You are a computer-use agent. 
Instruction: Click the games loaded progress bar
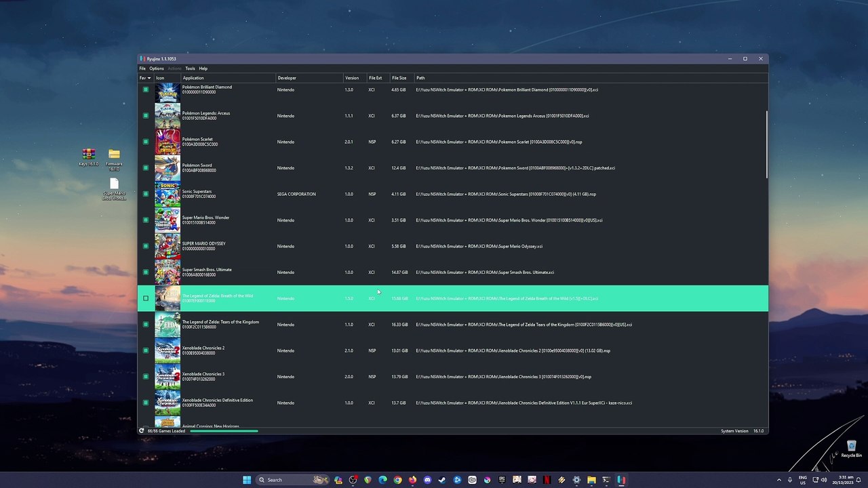click(x=224, y=431)
